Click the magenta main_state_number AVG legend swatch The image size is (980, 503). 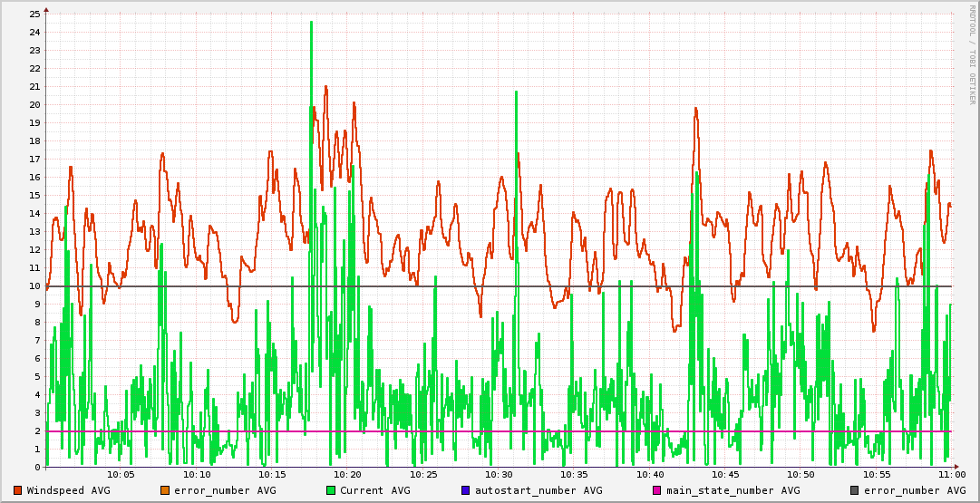click(x=657, y=490)
